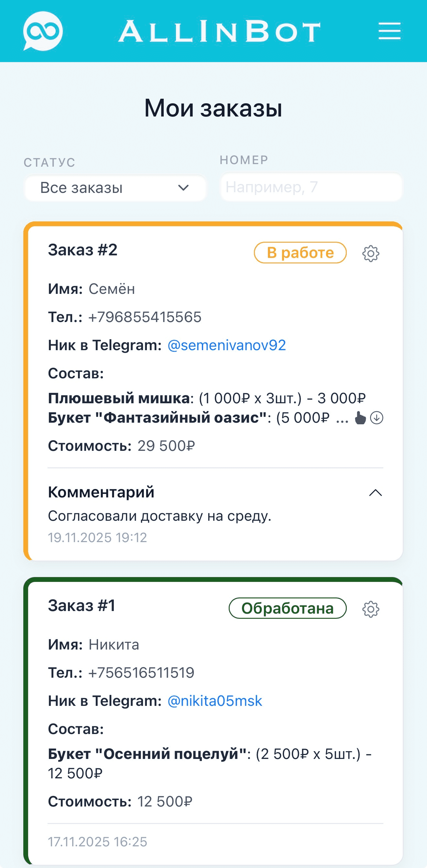Open Telegram profile @semenivanov92
The height and width of the screenshot is (868, 427).
(227, 345)
